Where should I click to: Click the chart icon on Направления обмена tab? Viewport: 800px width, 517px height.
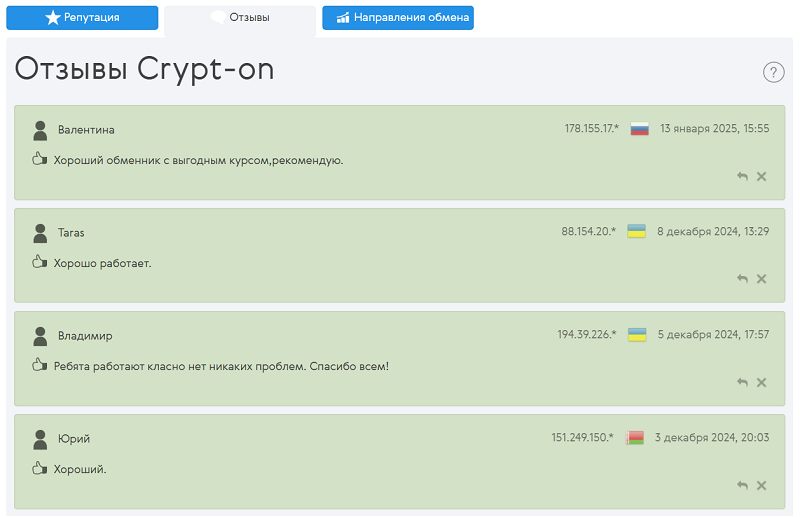click(x=343, y=18)
